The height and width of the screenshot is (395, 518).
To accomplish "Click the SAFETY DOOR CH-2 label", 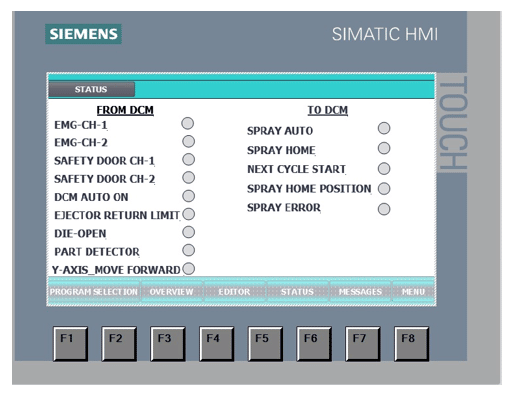I will pyautogui.click(x=104, y=179).
